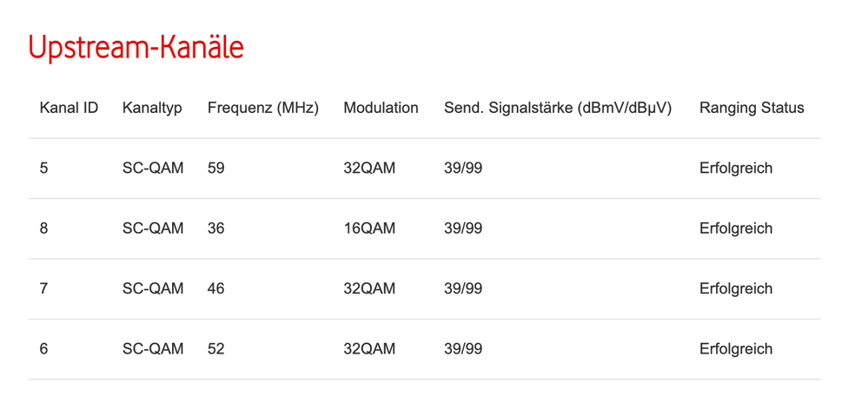Click the frequency value 52
Image resolution: width=868 pixels, height=416 pixels.
216,349
